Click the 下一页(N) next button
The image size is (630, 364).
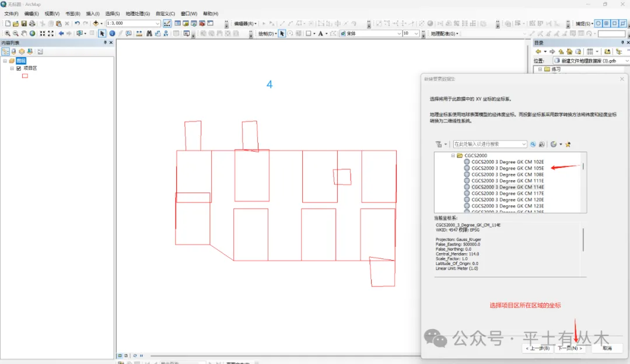click(570, 348)
